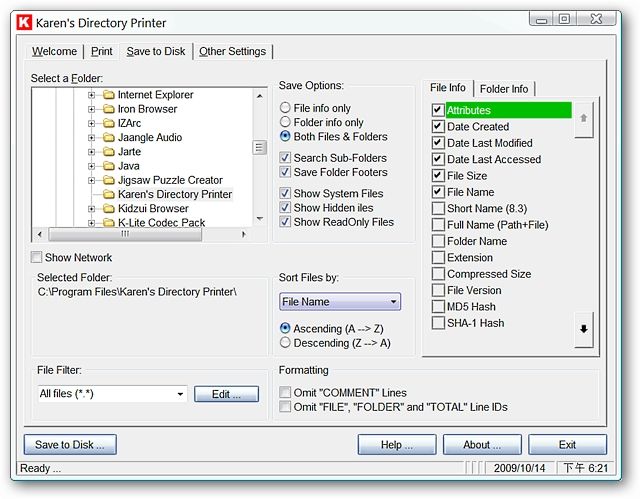Screen dimensions: 640x499
Task: Click the red K application icon in title bar
Action: pos(24,22)
